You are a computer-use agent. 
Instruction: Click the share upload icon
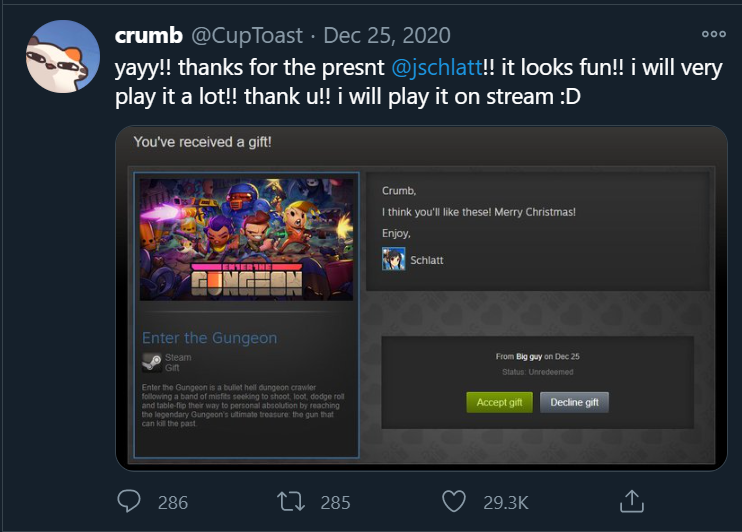632,501
